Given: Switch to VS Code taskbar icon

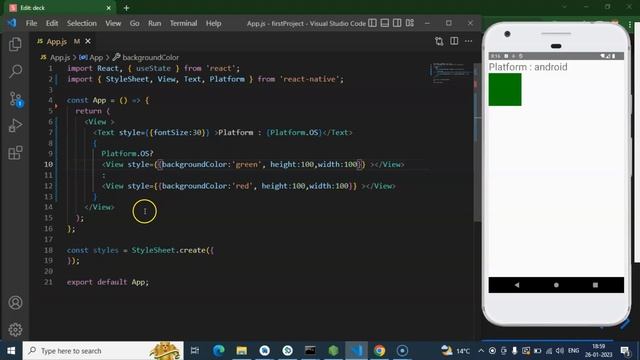Looking at the screenshot, I should [x=356, y=351].
